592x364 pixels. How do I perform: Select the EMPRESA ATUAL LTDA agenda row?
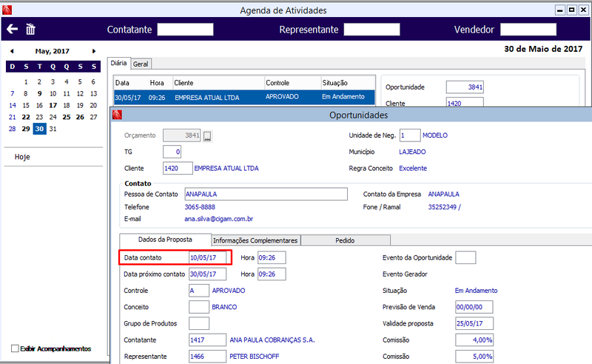pyautogui.click(x=244, y=97)
